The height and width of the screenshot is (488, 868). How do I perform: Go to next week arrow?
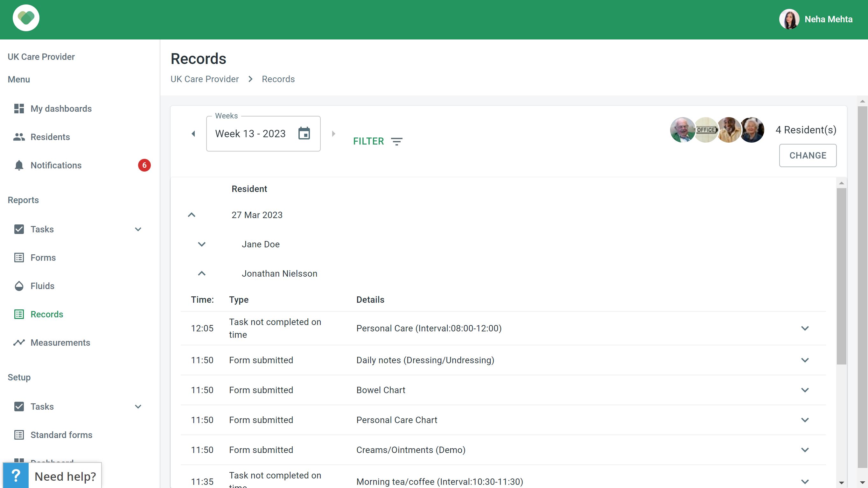click(x=333, y=134)
